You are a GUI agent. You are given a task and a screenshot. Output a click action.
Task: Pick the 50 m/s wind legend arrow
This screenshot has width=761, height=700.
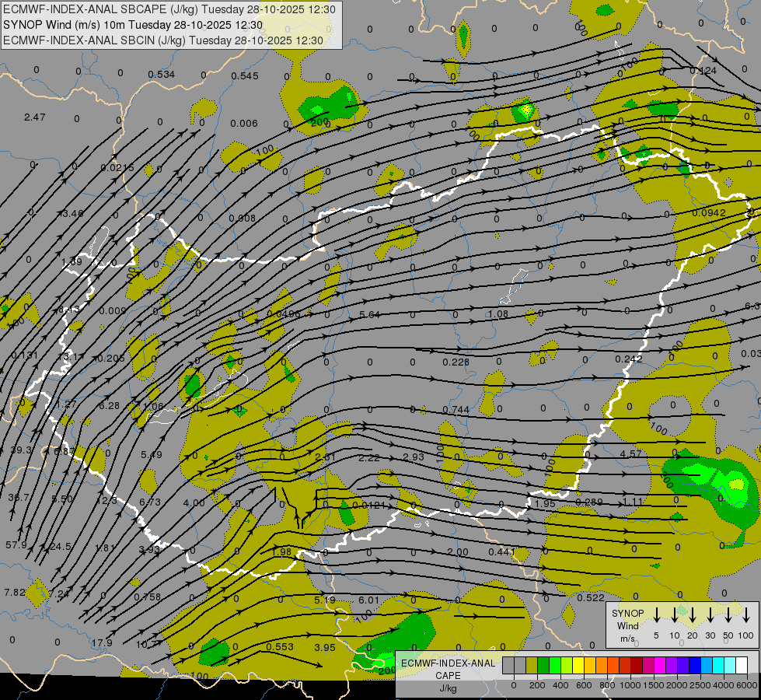pyautogui.click(x=728, y=615)
